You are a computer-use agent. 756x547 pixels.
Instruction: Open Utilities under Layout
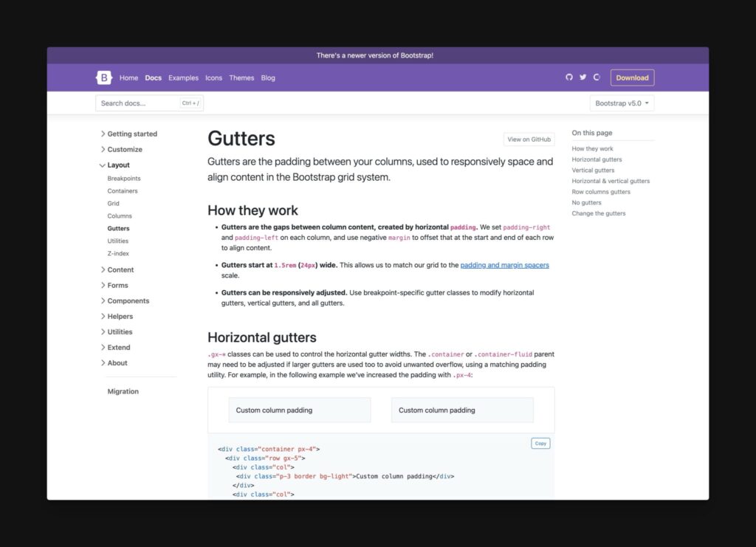[118, 241]
